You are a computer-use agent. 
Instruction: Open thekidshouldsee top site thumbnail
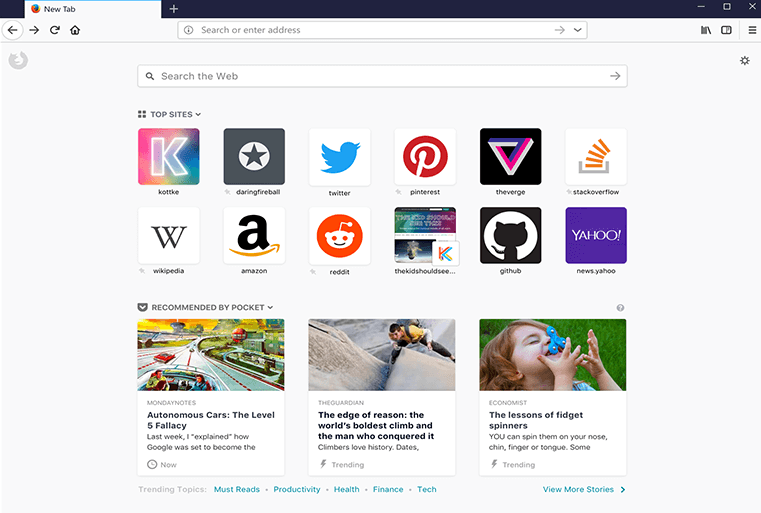pyautogui.click(x=425, y=236)
